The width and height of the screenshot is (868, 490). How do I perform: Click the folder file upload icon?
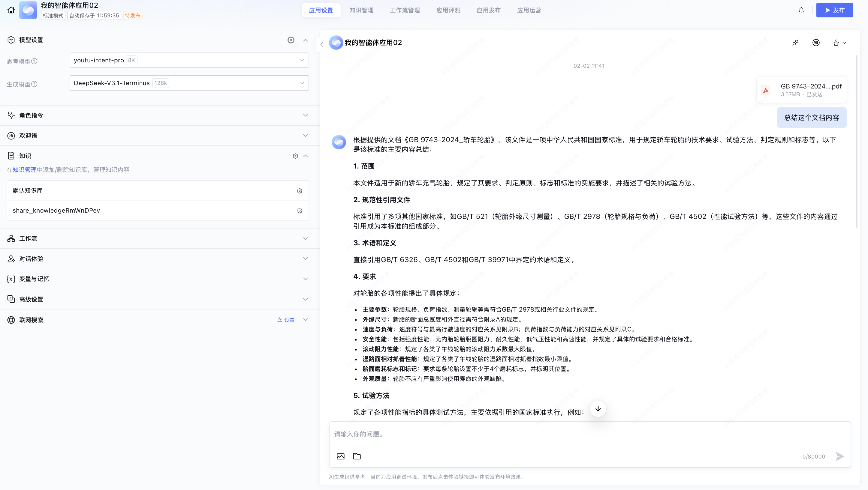(x=357, y=456)
